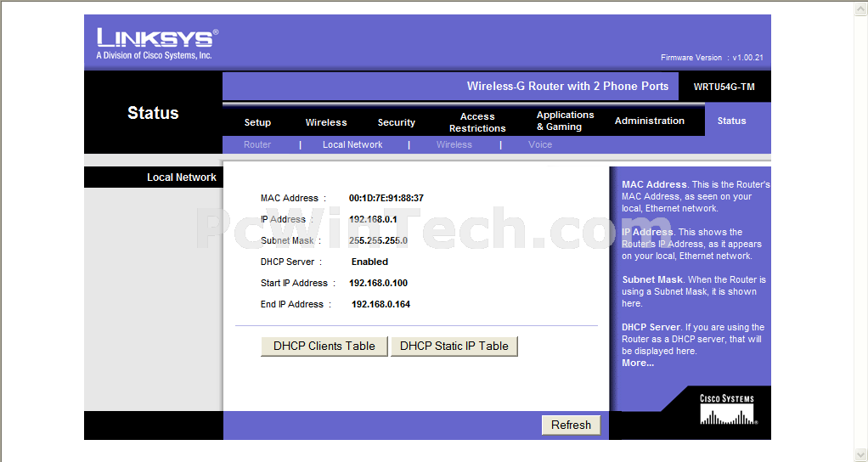868x462 pixels.
Task: Open the Wireless status sub-tab
Action: click(454, 144)
